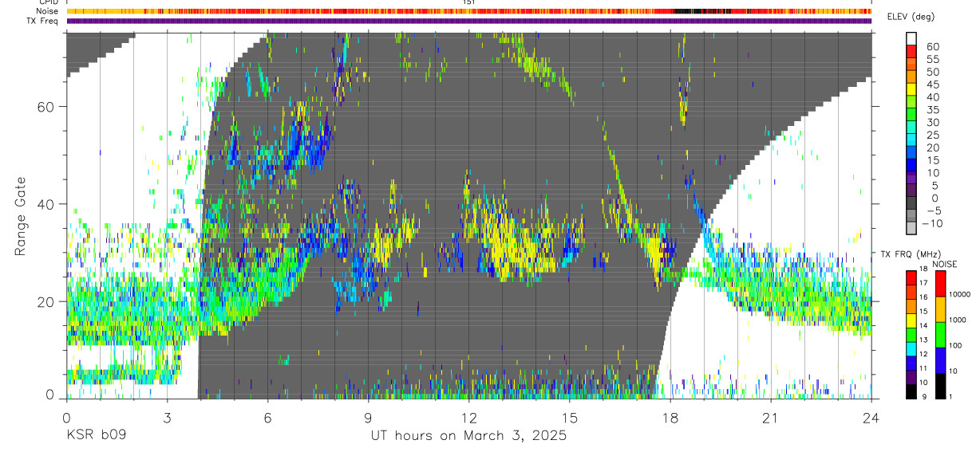Click the '40' tick on Range Gate axis

click(x=46, y=204)
